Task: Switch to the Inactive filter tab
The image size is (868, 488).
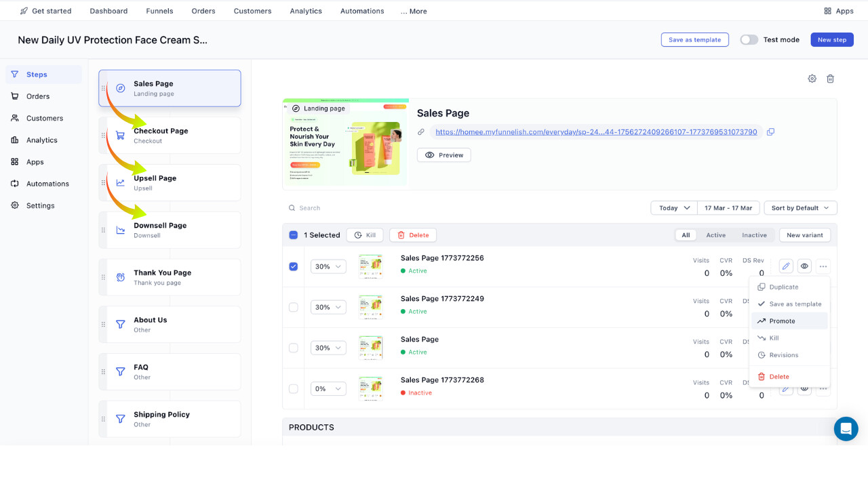Action: coord(754,235)
